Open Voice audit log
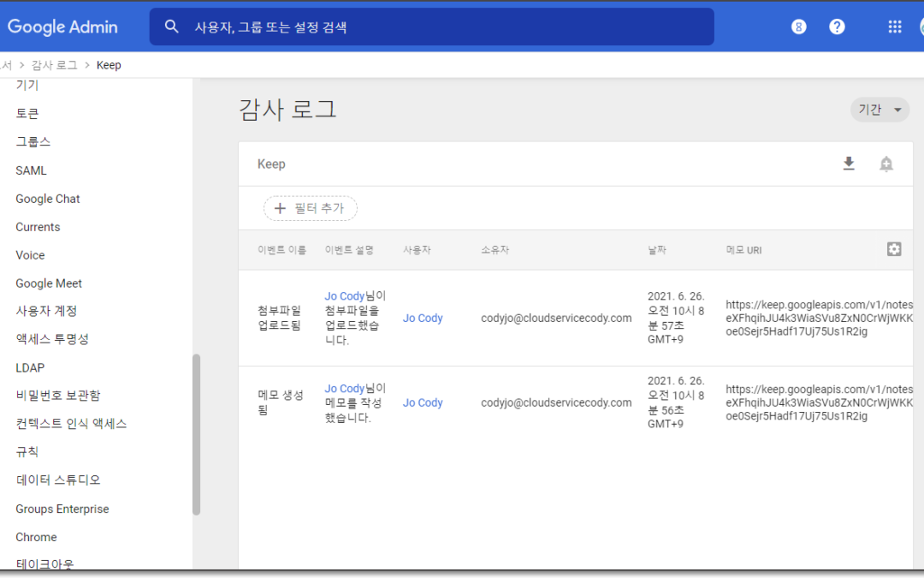Viewport: 924px width, 578px height. click(30, 255)
